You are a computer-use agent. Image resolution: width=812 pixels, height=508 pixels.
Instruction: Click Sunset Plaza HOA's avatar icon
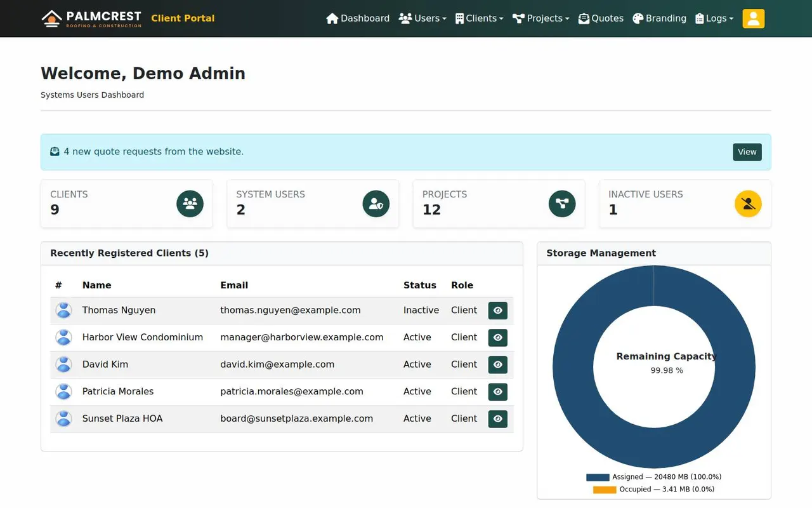click(63, 418)
